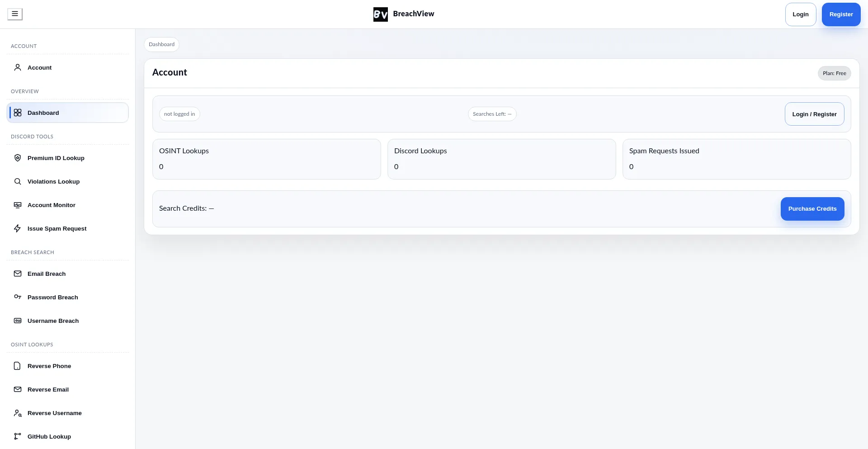The height and width of the screenshot is (449, 868).
Task: Click the Dashboard breadcrumb pill
Action: [x=161, y=44]
